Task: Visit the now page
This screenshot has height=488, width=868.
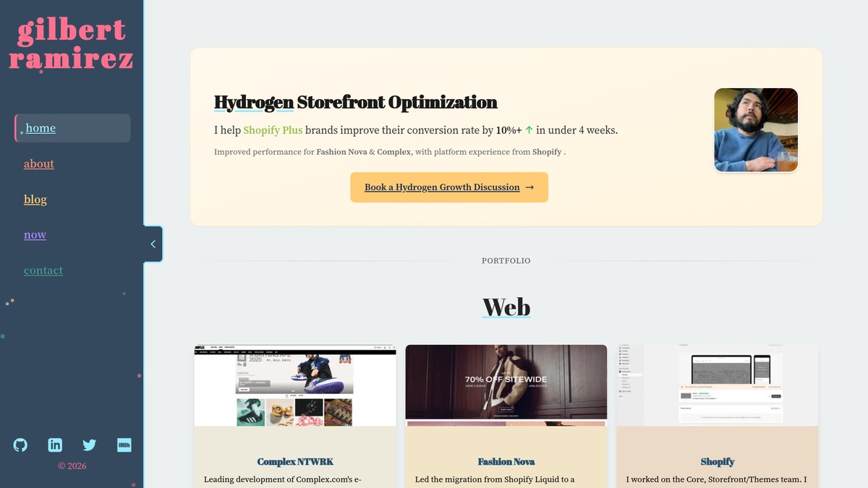Action: click(x=35, y=234)
